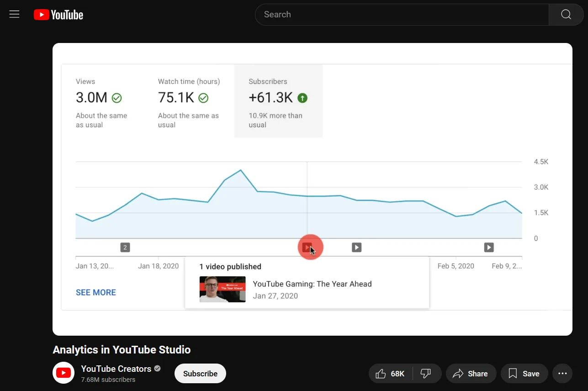The image size is (588, 391).
Task: Select the Subscribers metric tab
Action: (278, 101)
